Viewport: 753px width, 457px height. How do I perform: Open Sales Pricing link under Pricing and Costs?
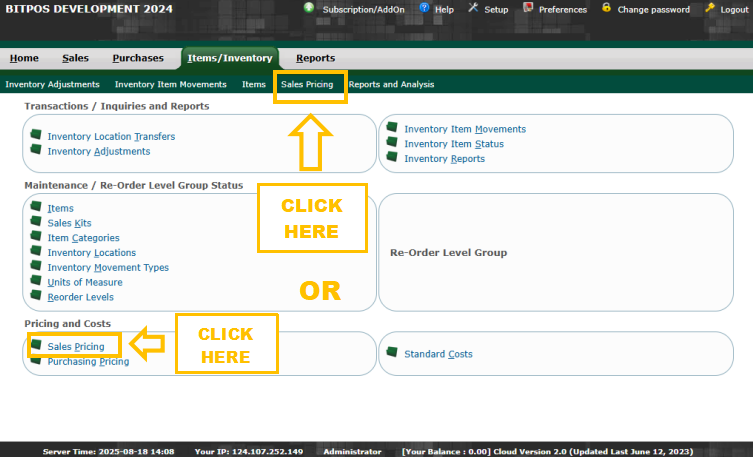pos(75,347)
